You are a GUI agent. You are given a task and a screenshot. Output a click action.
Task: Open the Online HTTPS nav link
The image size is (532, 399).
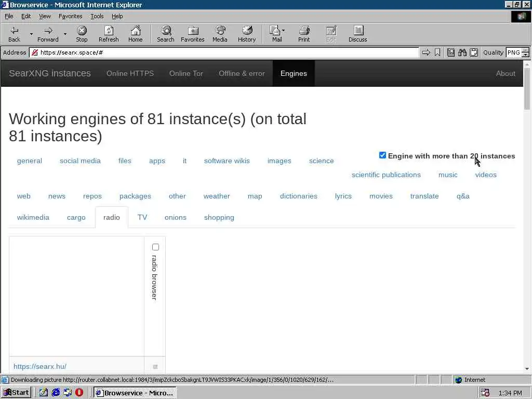click(x=130, y=73)
